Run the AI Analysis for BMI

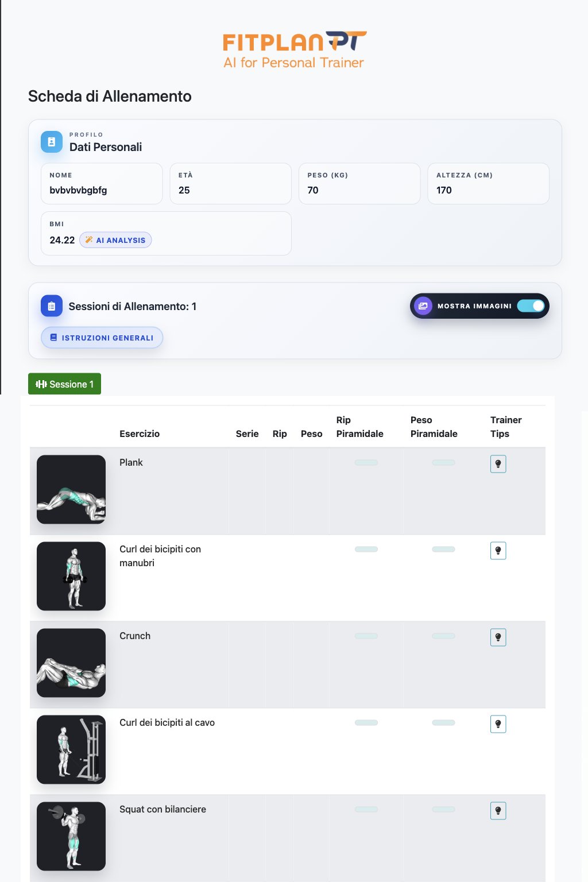[x=115, y=240]
